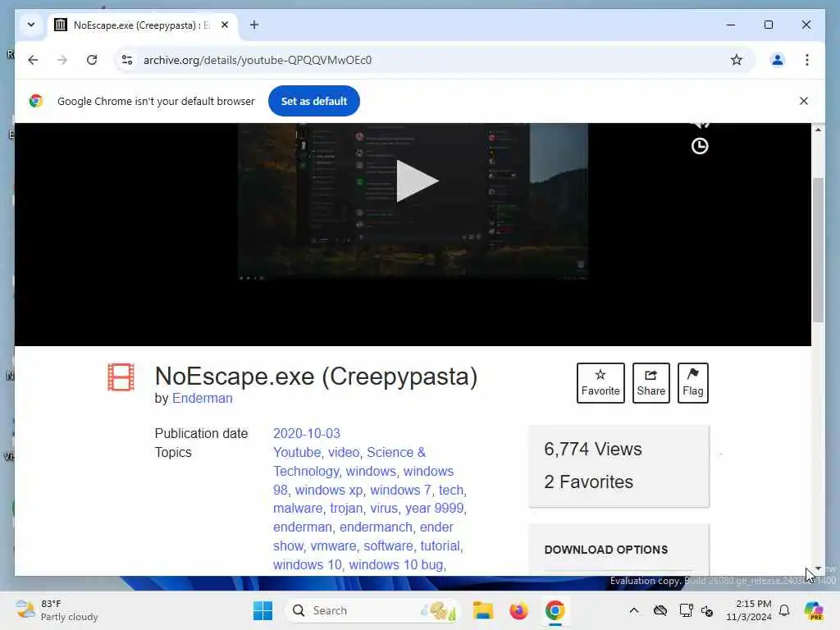
Task: Play the NoEscape.exe video
Action: pos(417,181)
